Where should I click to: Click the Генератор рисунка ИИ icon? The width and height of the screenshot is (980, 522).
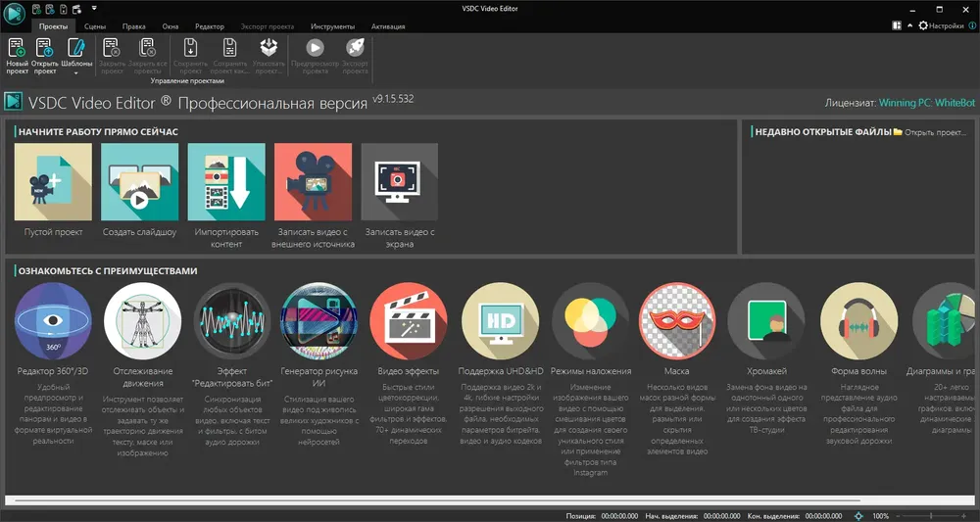pos(318,321)
